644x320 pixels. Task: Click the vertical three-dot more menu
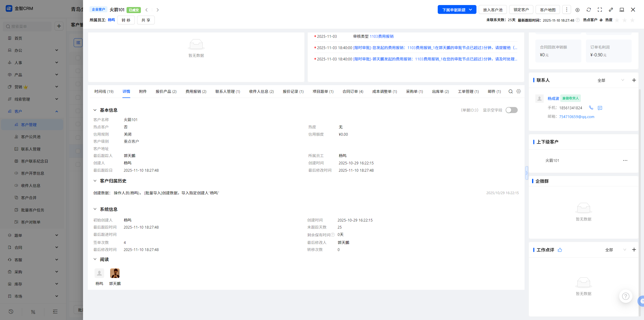567,10
